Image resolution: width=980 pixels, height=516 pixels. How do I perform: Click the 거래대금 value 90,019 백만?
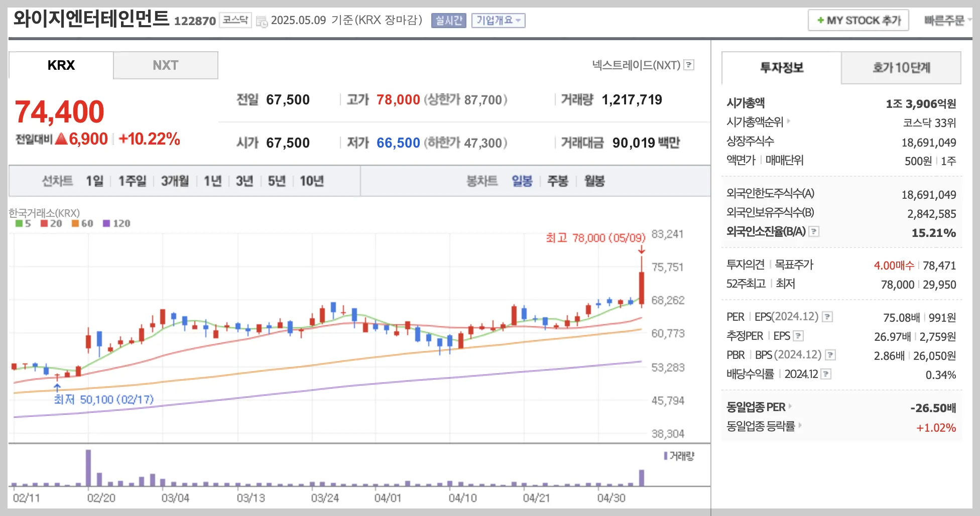click(x=646, y=143)
